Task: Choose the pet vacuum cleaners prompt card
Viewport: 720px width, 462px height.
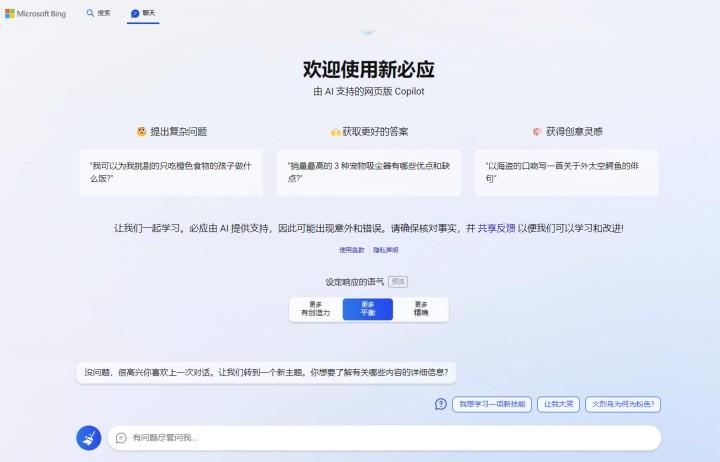Action: point(369,172)
